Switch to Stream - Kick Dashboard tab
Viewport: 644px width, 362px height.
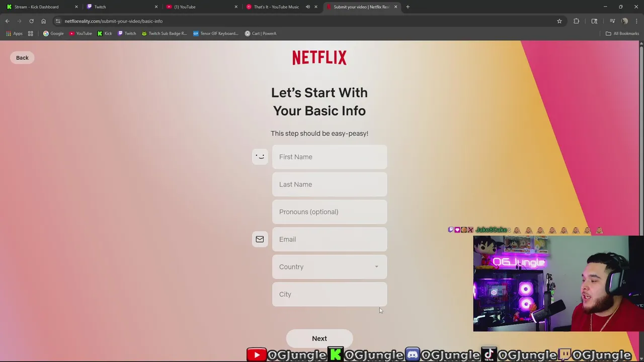pyautogui.click(x=40, y=7)
